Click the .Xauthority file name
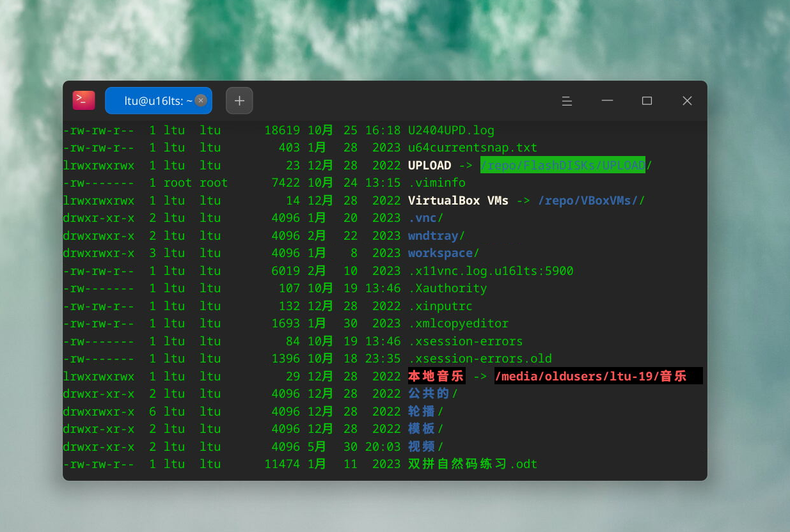This screenshot has width=790, height=532. tap(448, 288)
